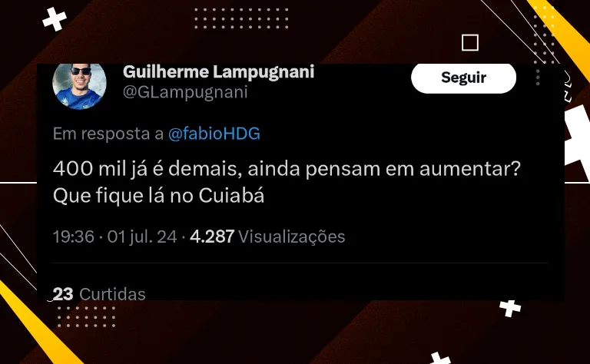Open the 4.287 Visualizações count

(x=267, y=237)
